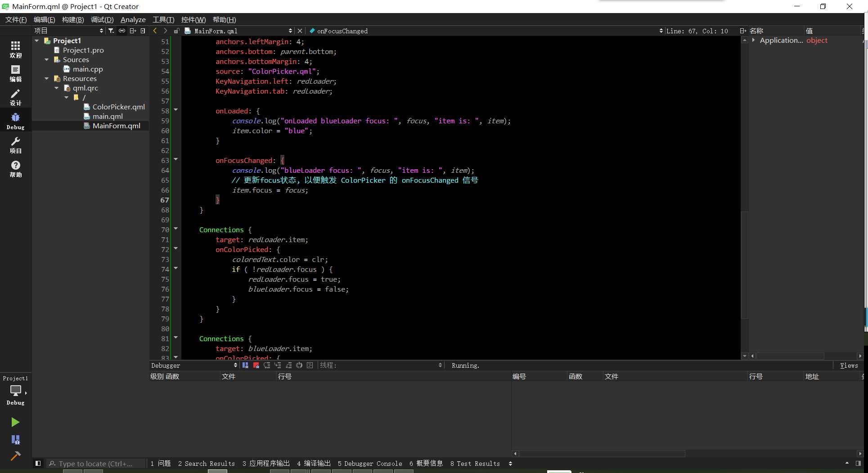Open the 8 Test Results pane
868x473 pixels.
tap(475, 463)
